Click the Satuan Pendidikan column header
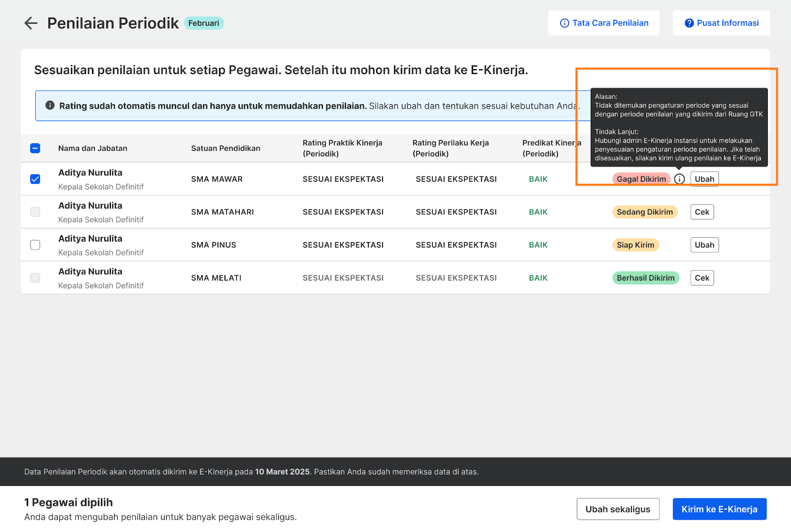Image resolution: width=791 pixels, height=532 pixels. point(225,148)
